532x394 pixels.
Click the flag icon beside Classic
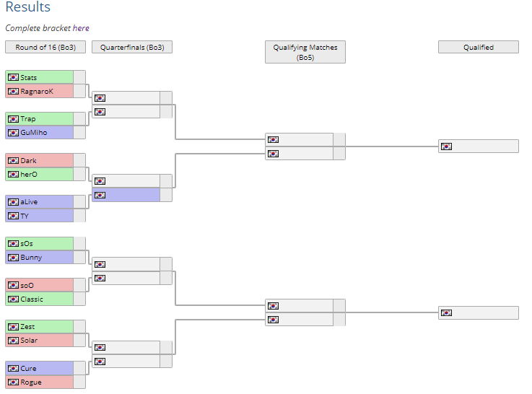click(x=13, y=299)
